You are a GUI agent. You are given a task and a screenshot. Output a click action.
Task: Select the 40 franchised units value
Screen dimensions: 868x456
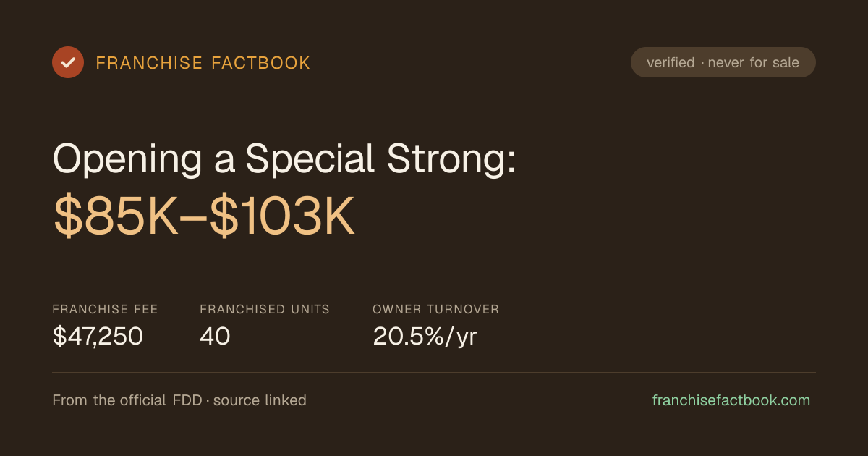tap(215, 336)
